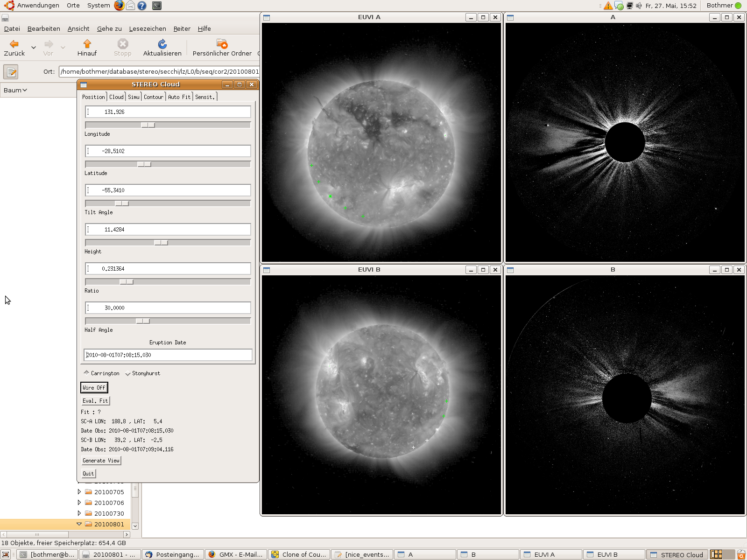Click the Aktualisieren reload icon
Screen dimensions: 747x560
tap(162, 44)
